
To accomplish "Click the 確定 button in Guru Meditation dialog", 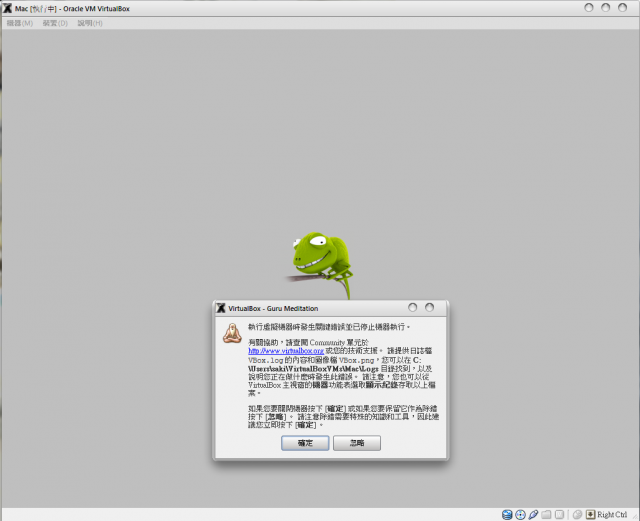I will click(305, 443).
